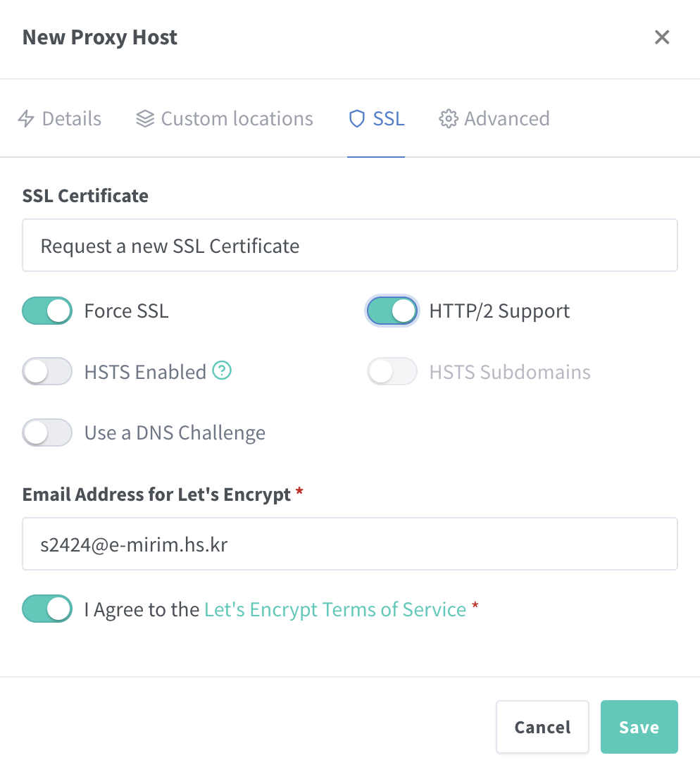Click the shield icon on SSL tab
Image resolution: width=700 pixels, height=772 pixels.
tap(357, 118)
